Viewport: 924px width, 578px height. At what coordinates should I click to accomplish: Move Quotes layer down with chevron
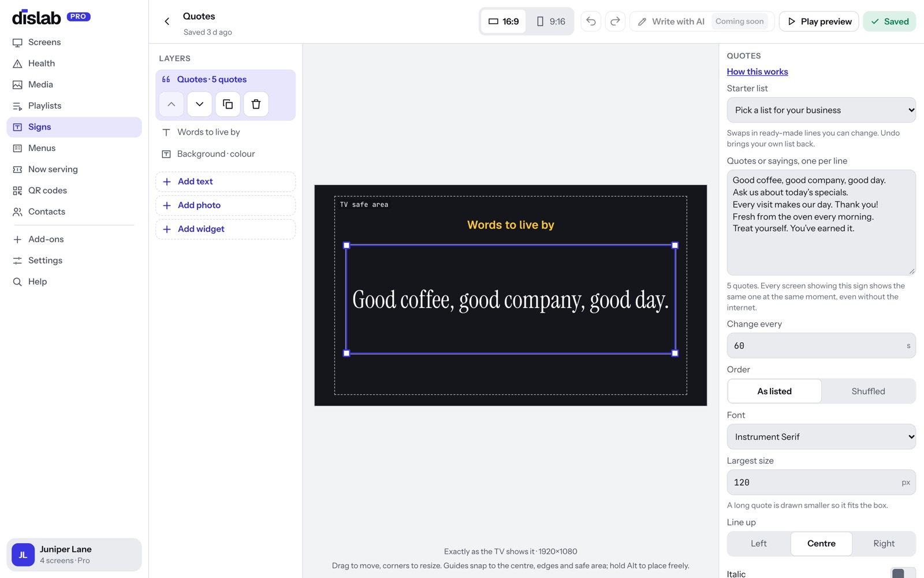[199, 104]
